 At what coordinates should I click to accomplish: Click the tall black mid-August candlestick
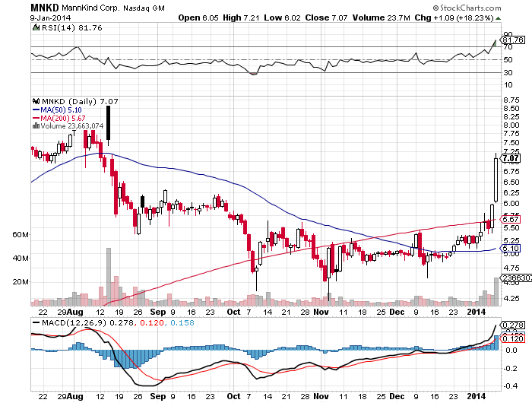point(108,122)
